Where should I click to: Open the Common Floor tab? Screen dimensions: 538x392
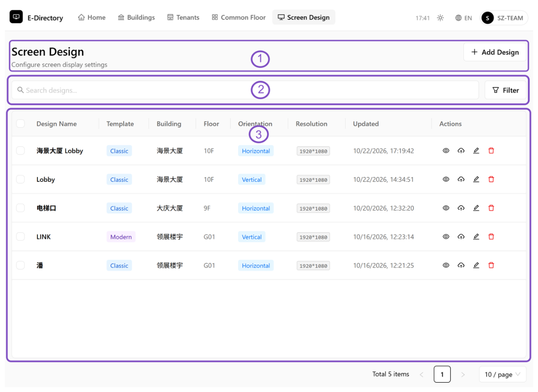tap(239, 18)
